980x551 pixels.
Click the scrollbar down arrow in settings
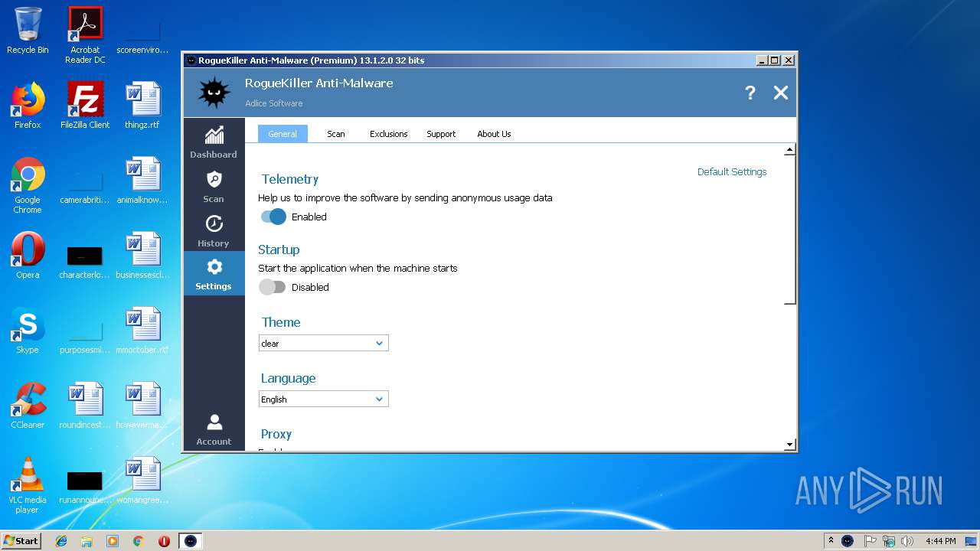pos(789,445)
